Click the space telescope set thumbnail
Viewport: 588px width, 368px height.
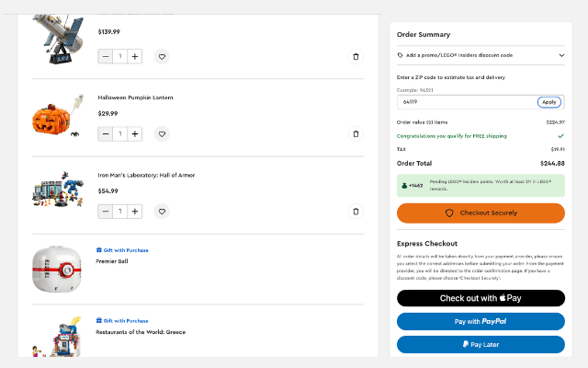(x=58, y=39)
